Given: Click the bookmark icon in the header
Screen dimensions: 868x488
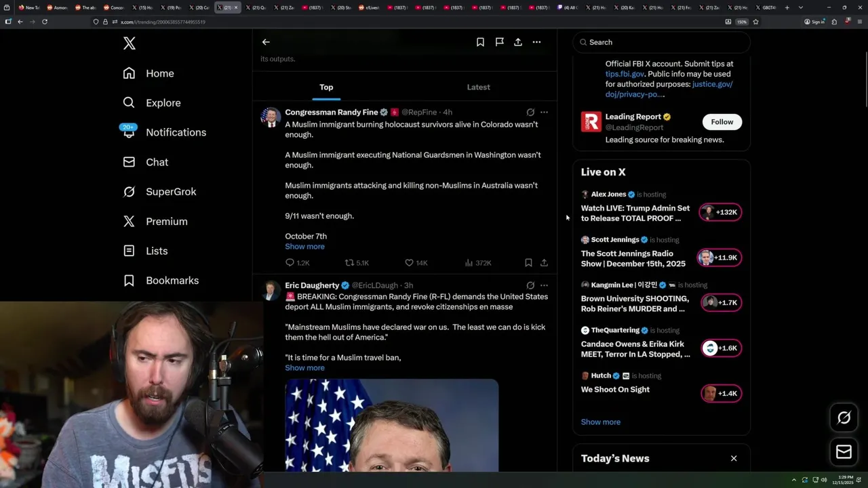Looking at the screenshot, I should pyautogui.click(x=480, y=42).
